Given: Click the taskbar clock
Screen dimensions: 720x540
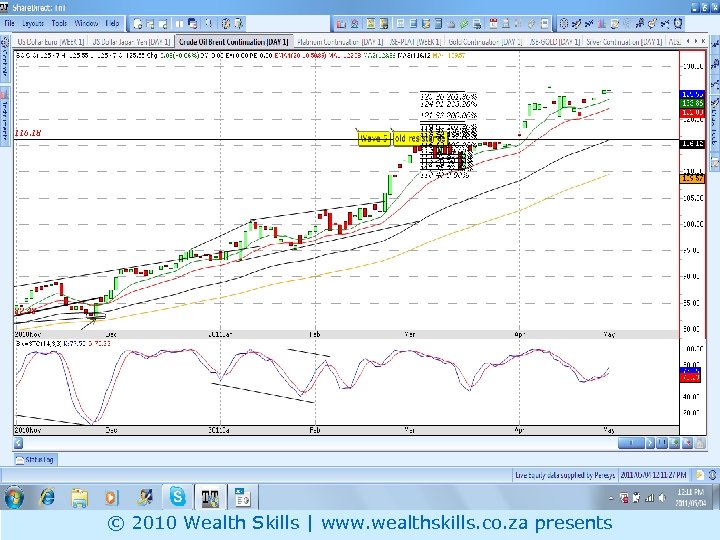Looking at the screenshot, I should (690, 498).
